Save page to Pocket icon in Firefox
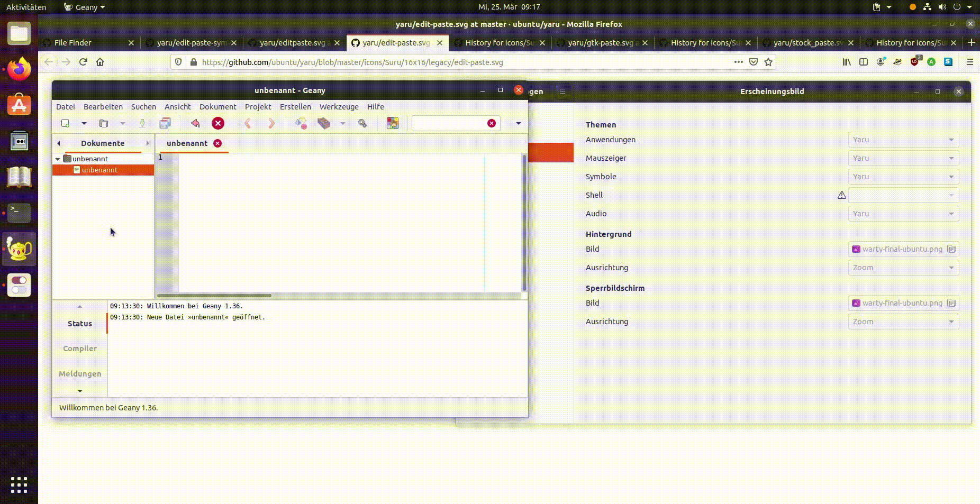 [x=754, y=62]
